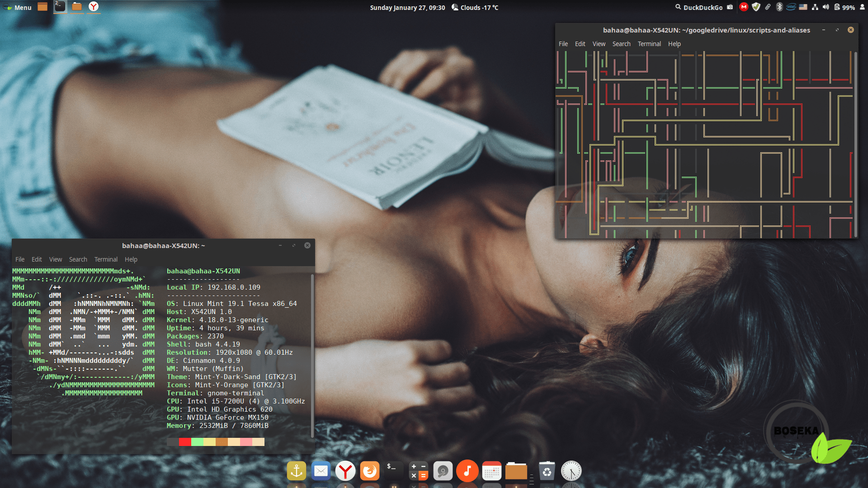Image resolution: width=868 pixels, height=488 pixels.
Task: Open the calculator dock icon
Action: tap(418, 471)
